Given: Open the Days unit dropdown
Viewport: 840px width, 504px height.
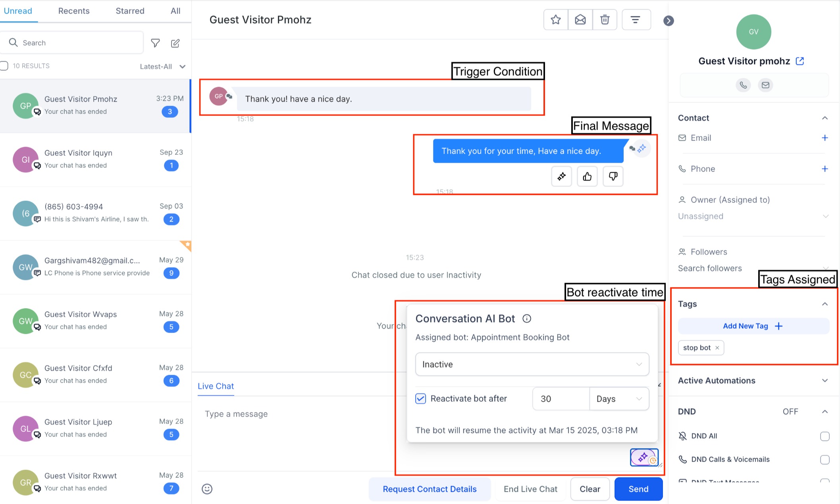Looking at the screenshot, I should [619, 399].
